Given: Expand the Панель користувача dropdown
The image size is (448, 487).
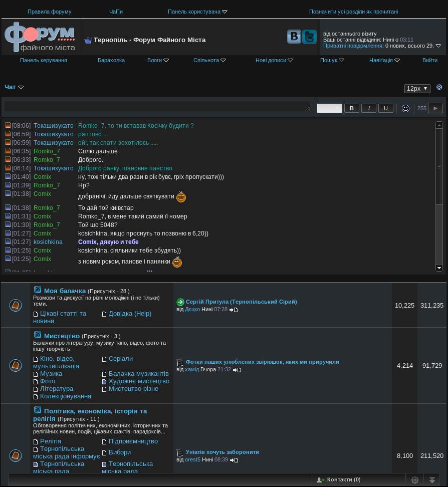Looking at the screenshot, I should pyautogui.click(x=197, y=12).
